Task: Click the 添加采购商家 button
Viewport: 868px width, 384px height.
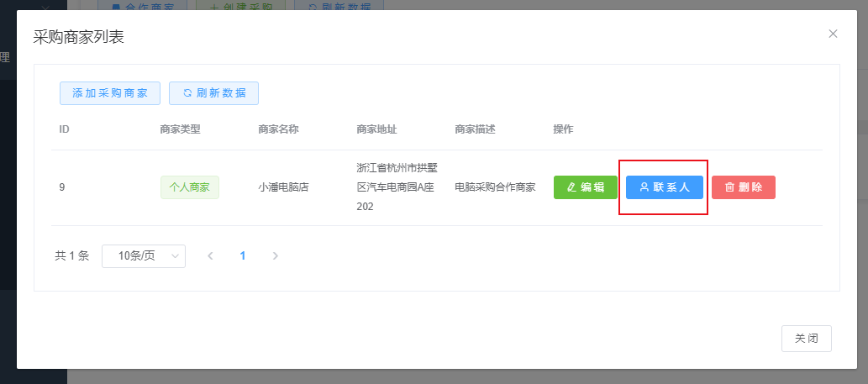Action: [x=110, y=93]
